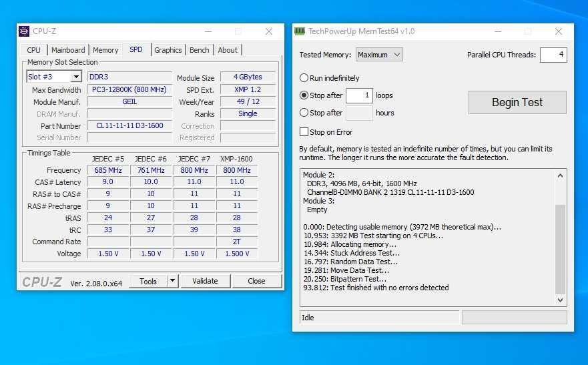Click the 1.500 V XMP voltage cell
The image size is (588, 365).
[237, 254]
